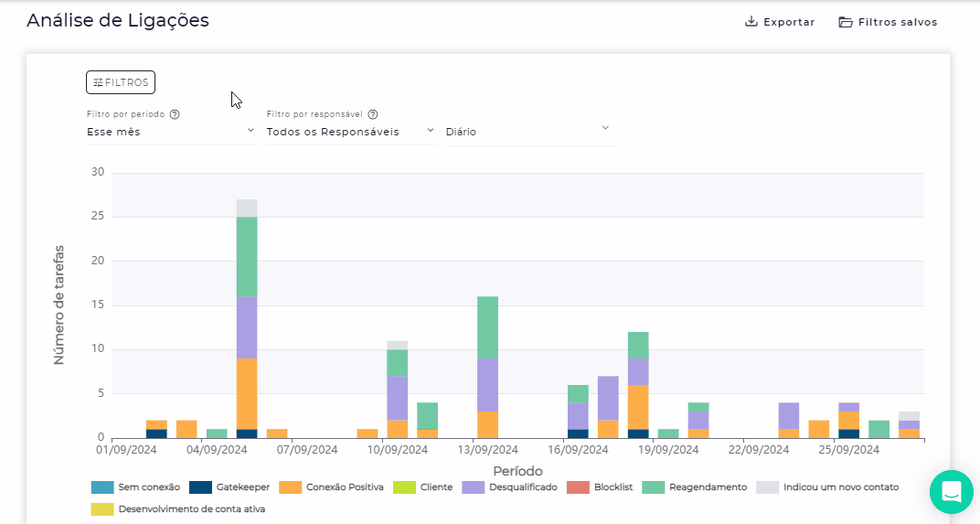Click the Exportar download icon

(751, 22)
